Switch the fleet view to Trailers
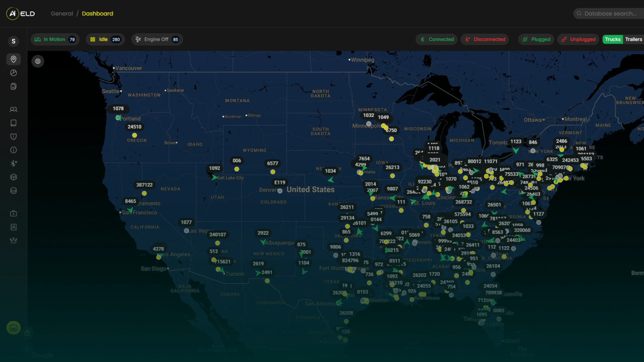The height and width of the screenshot is (362, 644). (634, 39)
